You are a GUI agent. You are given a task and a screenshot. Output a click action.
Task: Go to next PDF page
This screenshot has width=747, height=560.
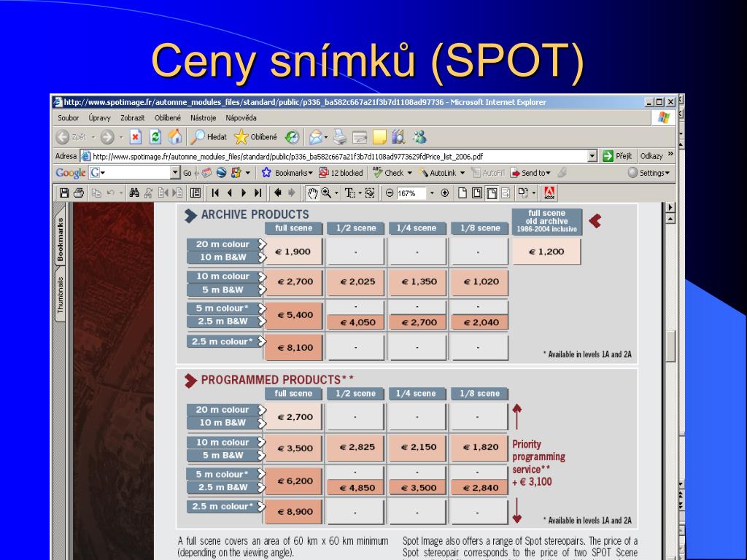click(244, 192)
